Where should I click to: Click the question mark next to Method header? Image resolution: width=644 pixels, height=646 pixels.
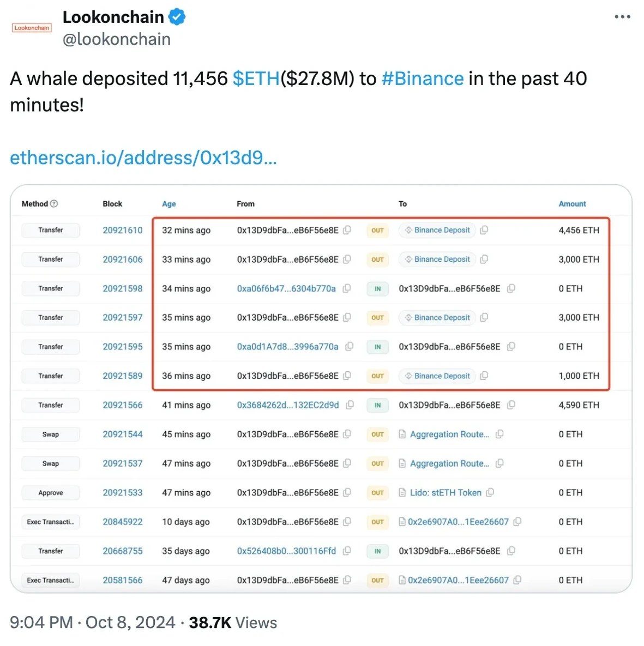point(54,203)
